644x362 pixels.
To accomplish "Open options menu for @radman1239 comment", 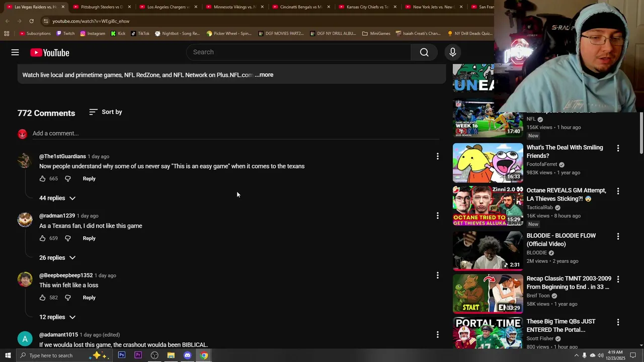I will coord(438,216).
